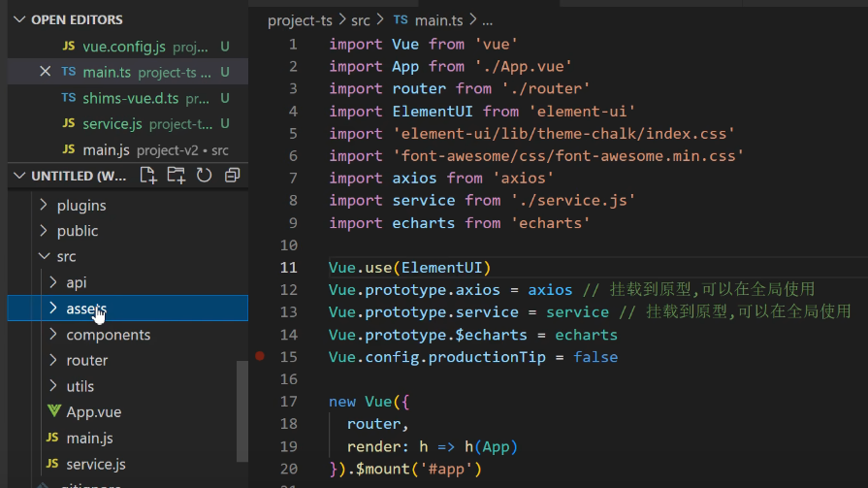The width and height of the screenshot is (868, 488).
Task: Click the Vue logo icon of App.vue
Action: (x=53, y=411)
